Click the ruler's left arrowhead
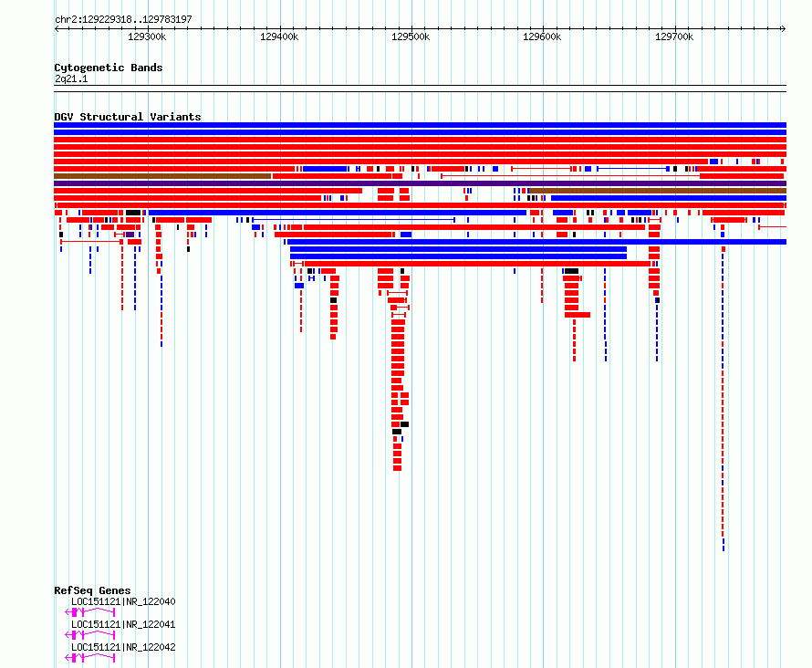Screen dimensions: 812x668 coord(57,28)
